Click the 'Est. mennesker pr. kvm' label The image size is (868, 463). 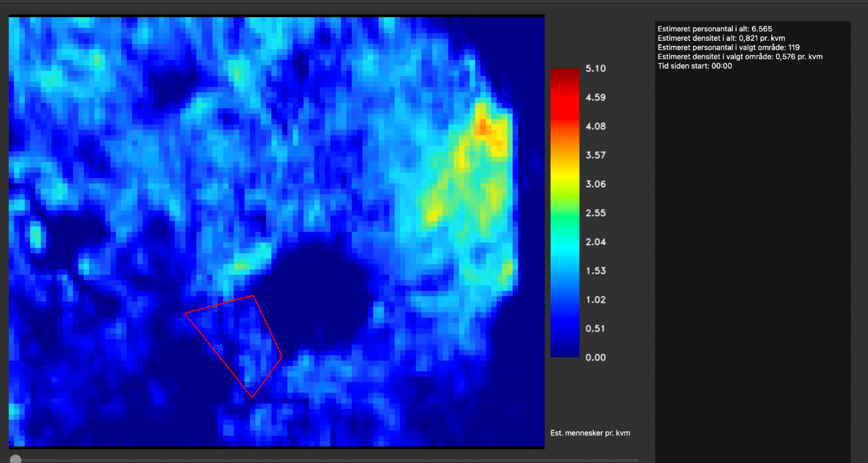coord(590,433)
